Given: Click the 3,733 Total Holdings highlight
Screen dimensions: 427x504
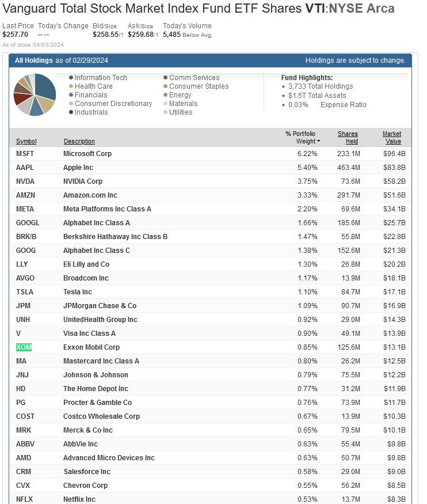Looking at the screenshot, I should click(321, 86).
